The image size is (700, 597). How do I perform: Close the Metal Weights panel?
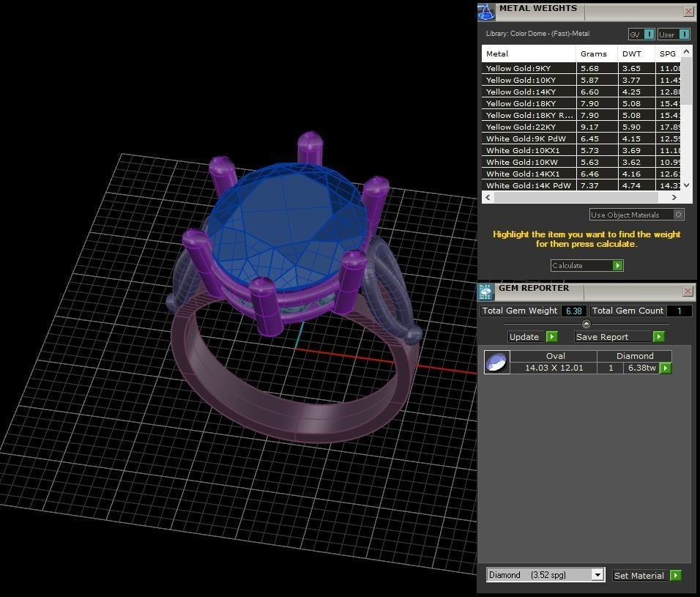(x=688, y=12)
